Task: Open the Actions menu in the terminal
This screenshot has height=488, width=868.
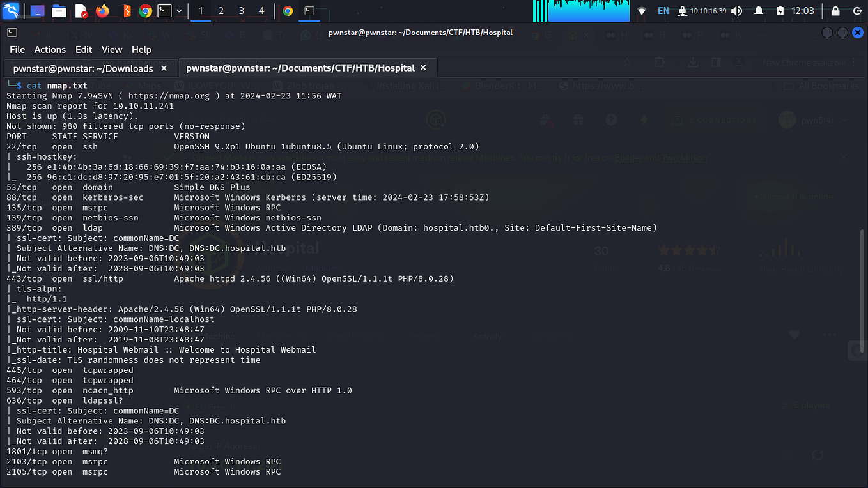Action: point(50,49)
